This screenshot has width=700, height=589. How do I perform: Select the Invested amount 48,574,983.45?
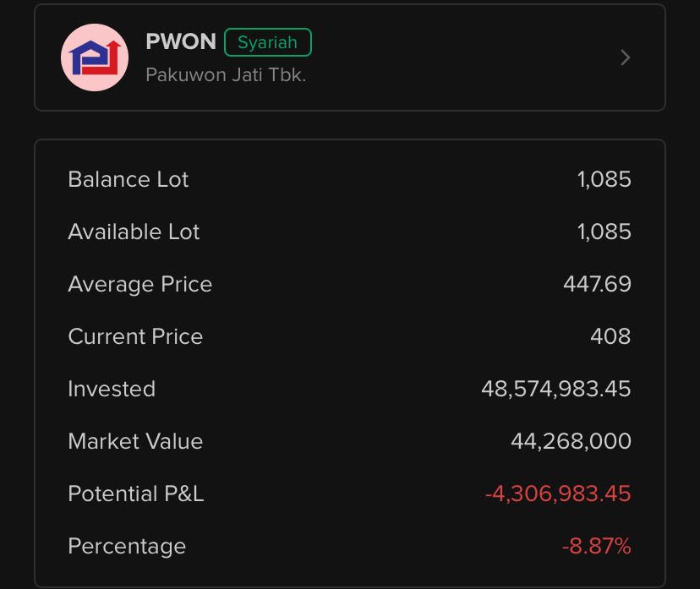point(555,389)
